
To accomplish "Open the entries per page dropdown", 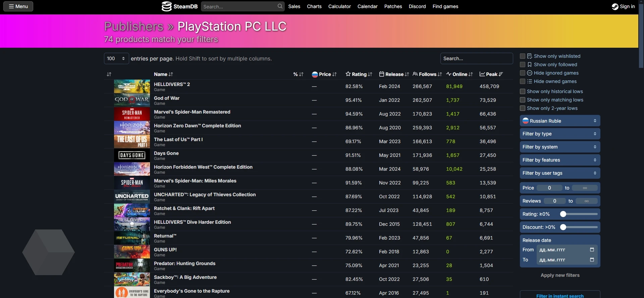I will [116, 58].
